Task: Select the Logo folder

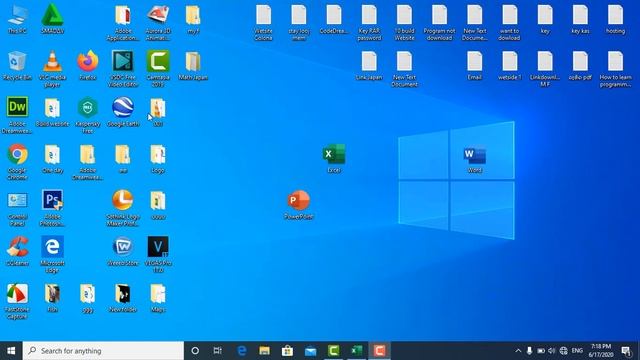Action: 158,158
